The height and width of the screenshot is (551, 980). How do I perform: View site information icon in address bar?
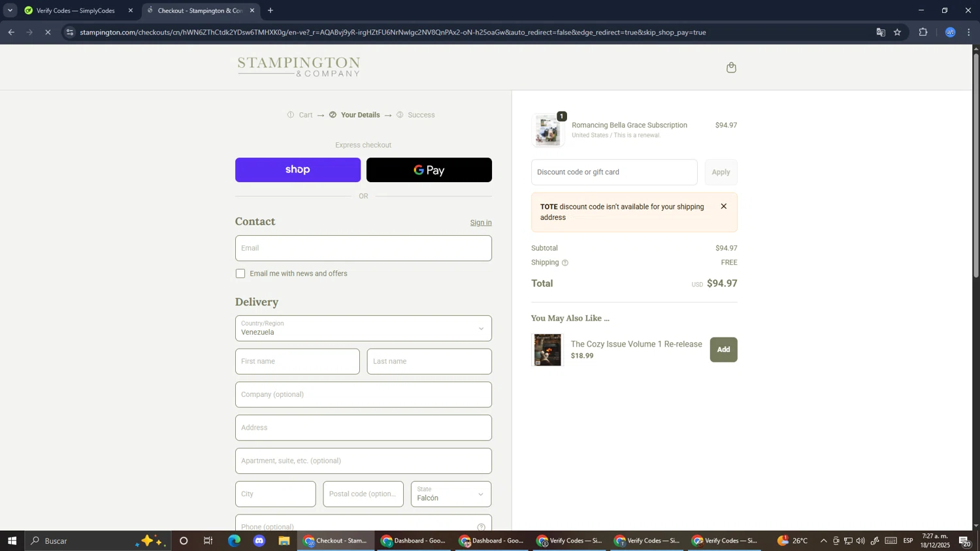tap(70, 33)
